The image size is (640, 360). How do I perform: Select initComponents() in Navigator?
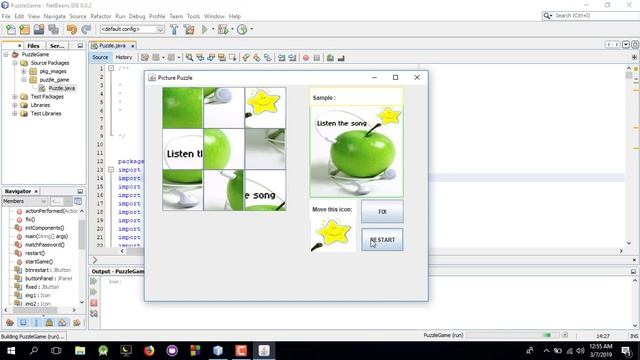point(44,228)
